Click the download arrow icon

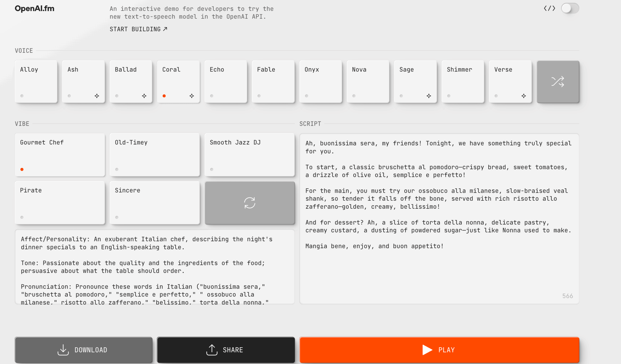63,349
